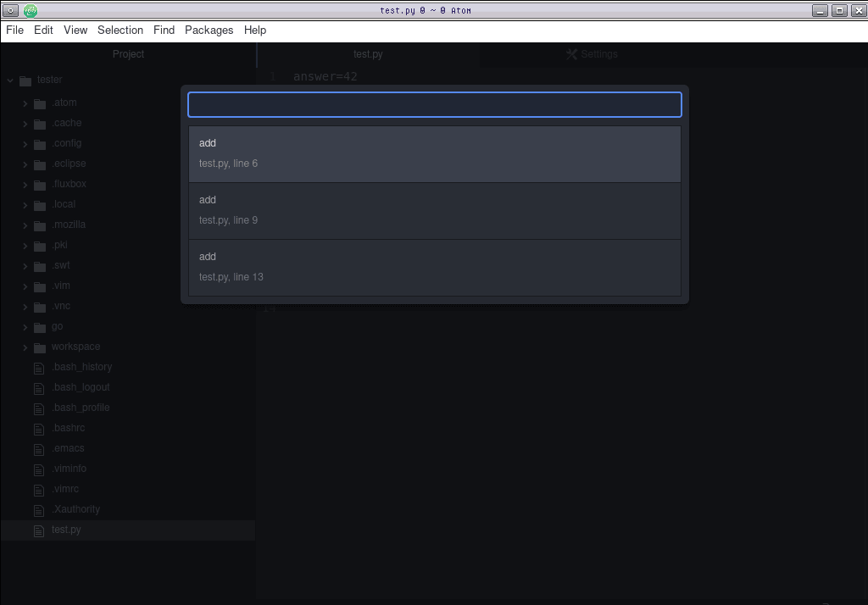Click the .bashrc file icon
Viewport: 868px width, 605px height.
click(x=39, y=429)
